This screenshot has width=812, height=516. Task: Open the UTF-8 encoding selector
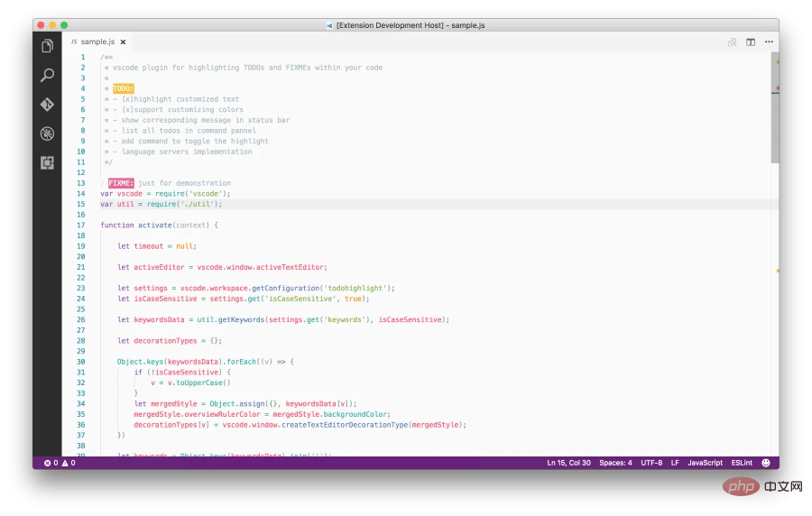651,463
